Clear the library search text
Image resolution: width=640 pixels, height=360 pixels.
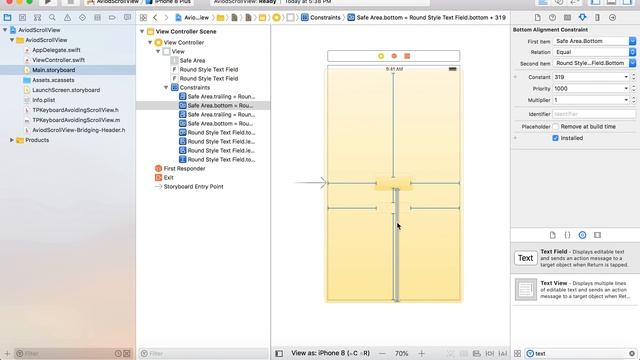pos(632,353)
